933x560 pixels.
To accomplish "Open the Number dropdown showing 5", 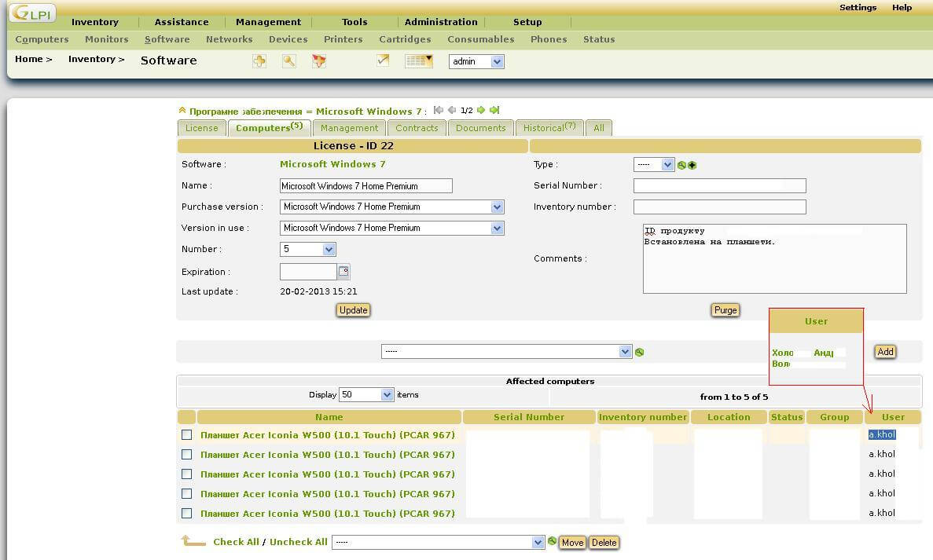I will point(307,248).
